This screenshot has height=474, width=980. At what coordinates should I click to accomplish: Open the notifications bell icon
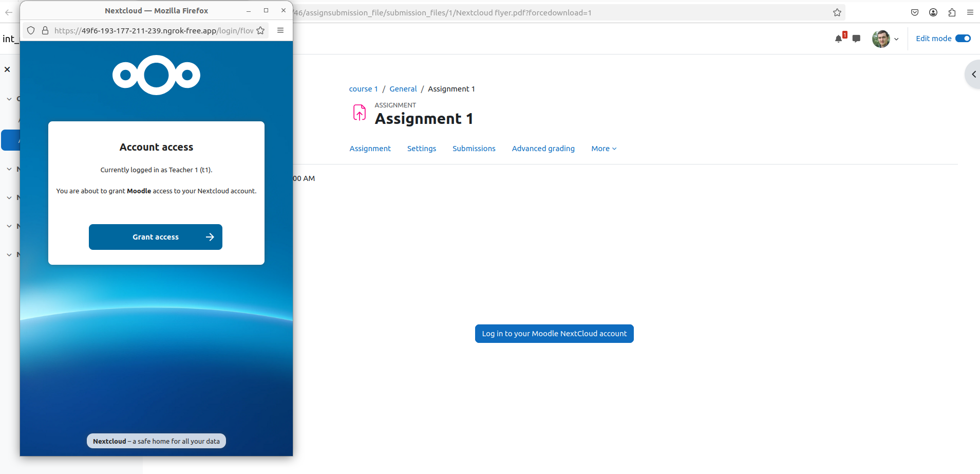pos(839,39)
